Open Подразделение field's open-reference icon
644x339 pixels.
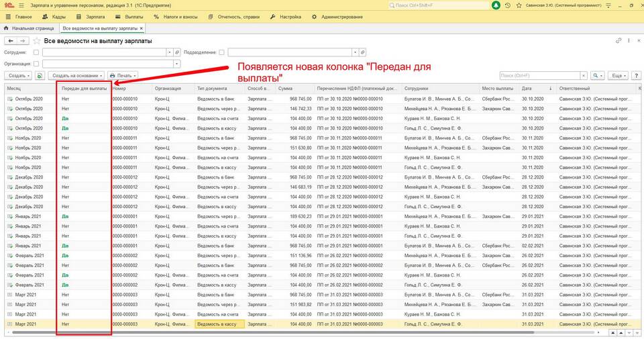[362, 52]
